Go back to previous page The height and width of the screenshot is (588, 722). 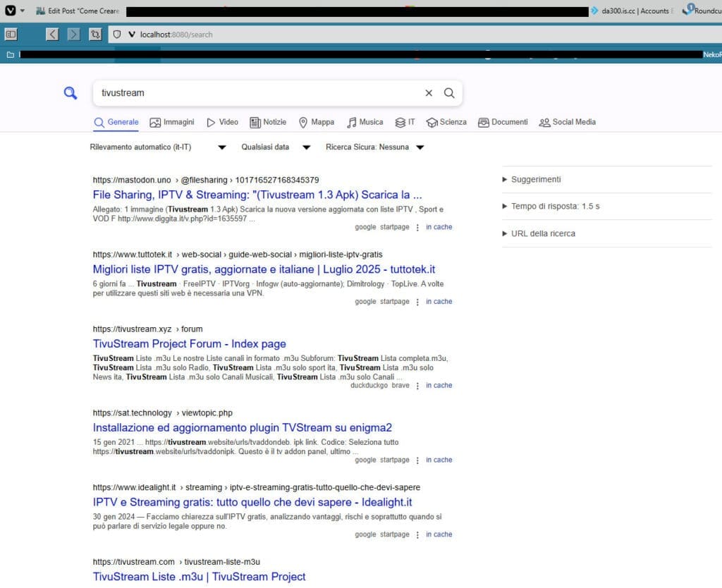click(x=52, y=34)
